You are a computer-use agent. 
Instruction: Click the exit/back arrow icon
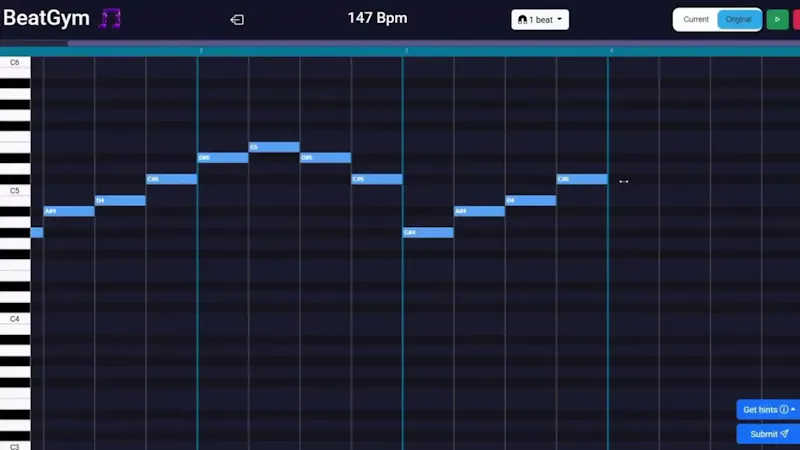pos(237,19)
